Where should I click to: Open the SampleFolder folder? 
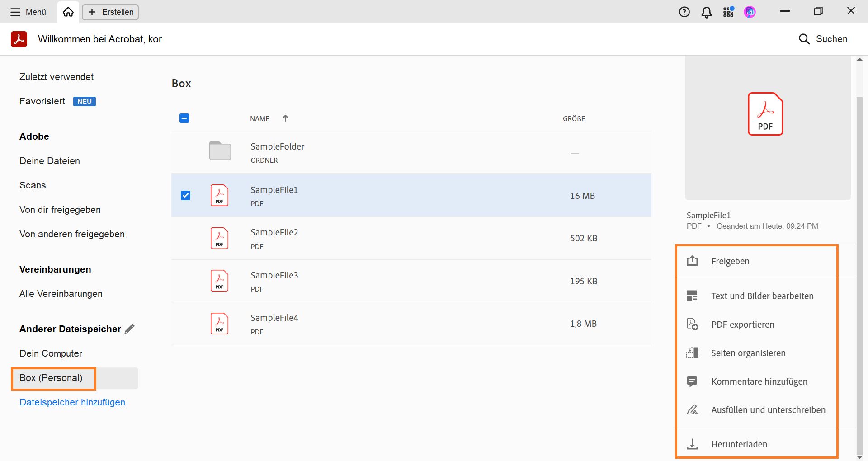coord(277,146)
